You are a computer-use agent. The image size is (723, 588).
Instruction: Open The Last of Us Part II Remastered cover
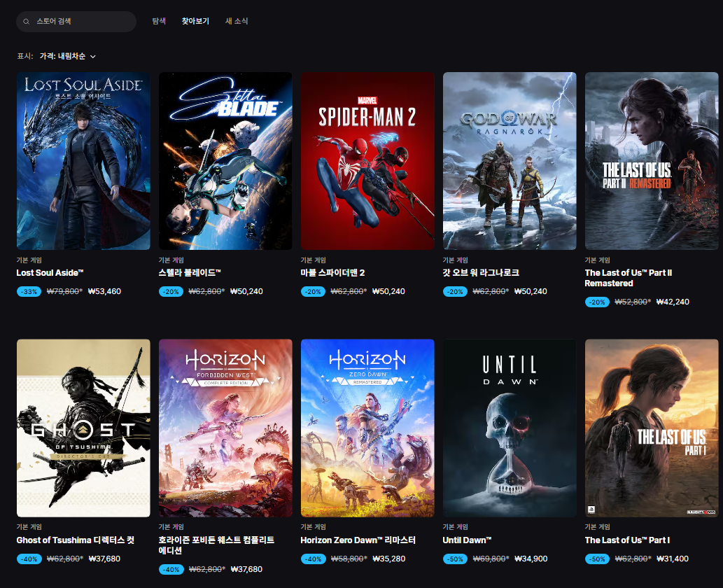(x=652, y=161)
